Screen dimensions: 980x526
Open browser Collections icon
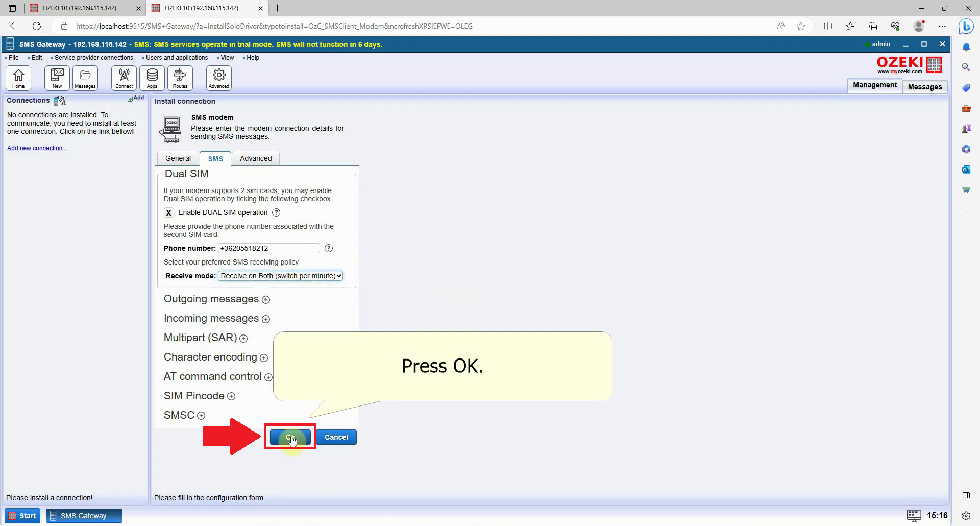(873, 26)
